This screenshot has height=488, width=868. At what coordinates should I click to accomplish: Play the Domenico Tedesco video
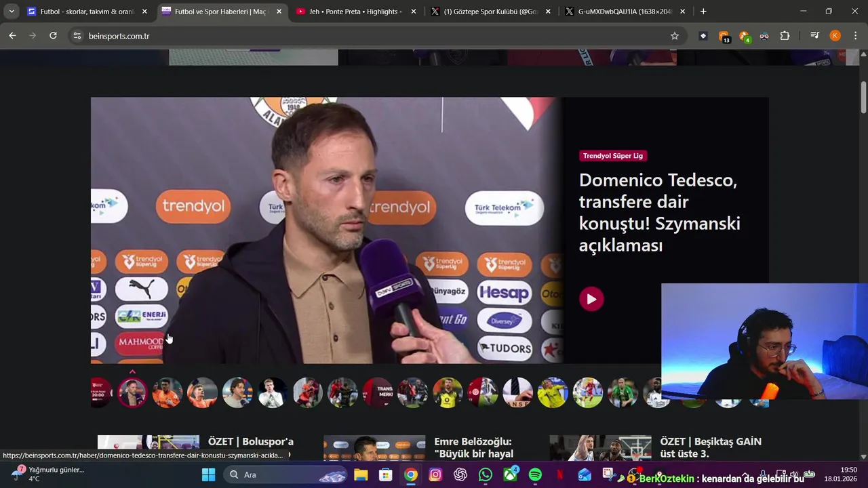click(x=591, y=299)
